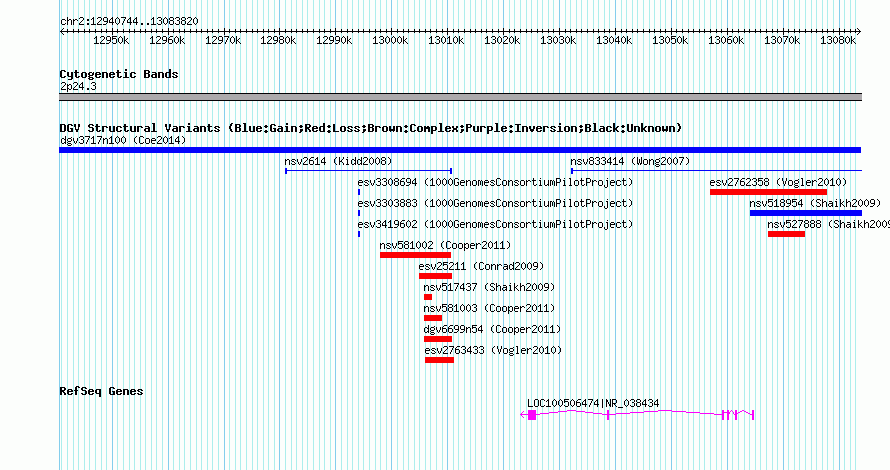Select dgv6699n54 (Cooper2011) label
890x470 pixels.
coord(492,329)
